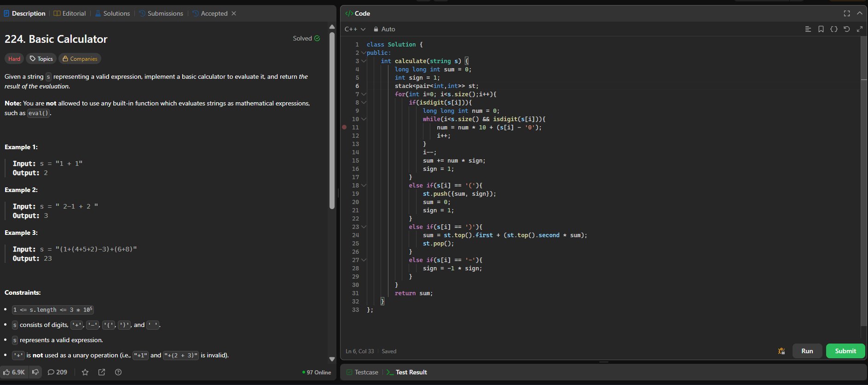868x385 pixels.
Task: Click the format code icon
Action: coord(808,29)
